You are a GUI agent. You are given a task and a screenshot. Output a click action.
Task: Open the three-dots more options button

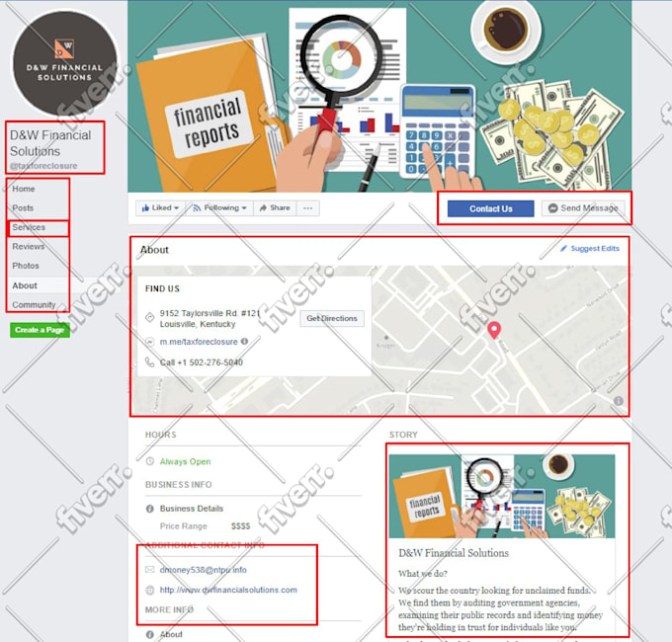coord(307,208)
